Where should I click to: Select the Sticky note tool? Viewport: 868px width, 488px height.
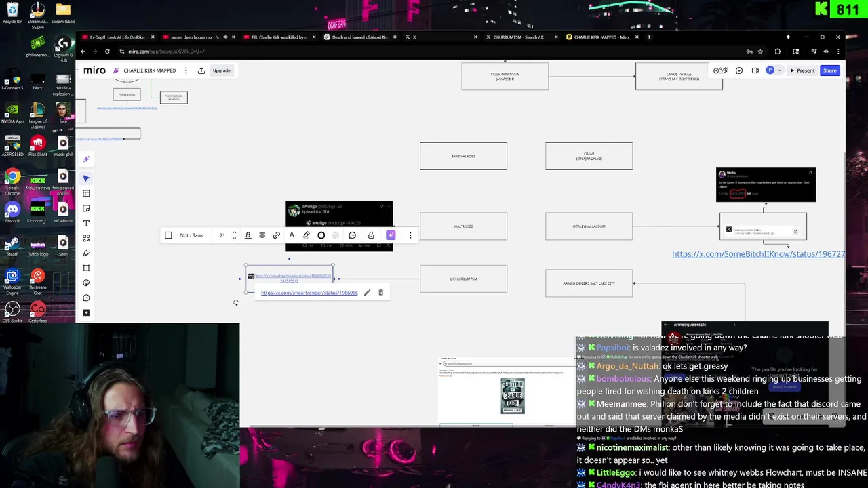point(86,208)
